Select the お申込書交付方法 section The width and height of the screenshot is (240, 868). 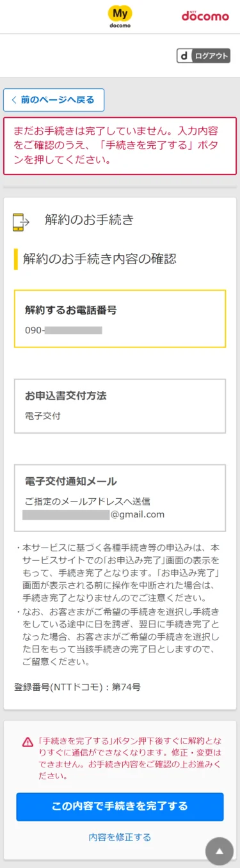120,406
